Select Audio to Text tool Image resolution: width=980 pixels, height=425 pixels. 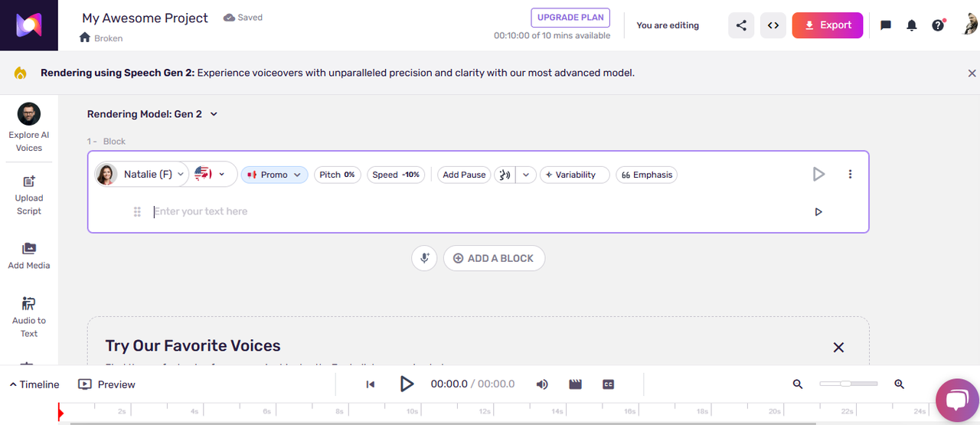click(29, 316)
